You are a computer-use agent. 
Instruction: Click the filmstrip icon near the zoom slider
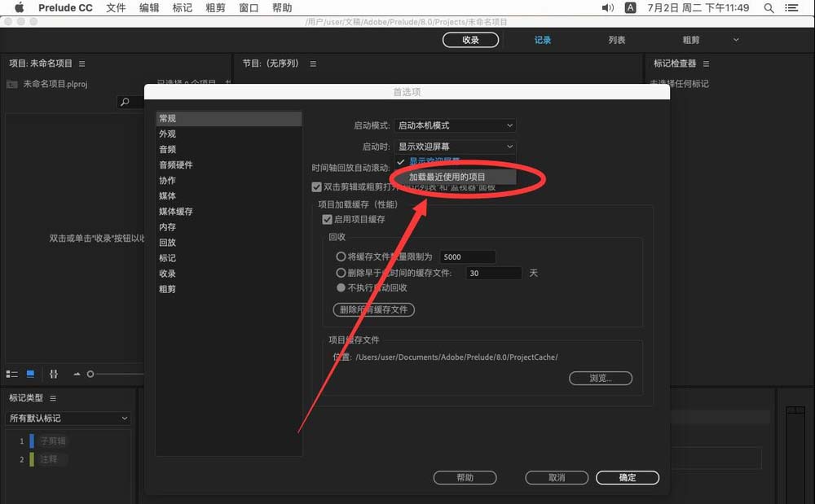point(54,374)
